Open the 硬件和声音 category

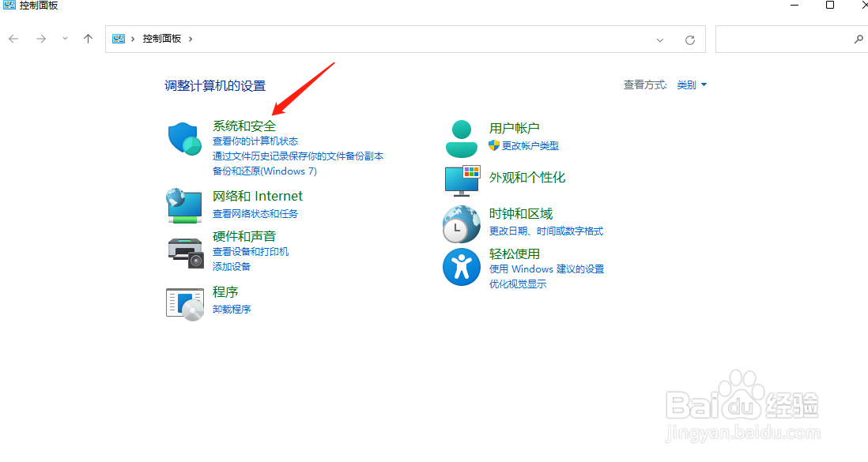pyautogui.click(x=244, y=236)
